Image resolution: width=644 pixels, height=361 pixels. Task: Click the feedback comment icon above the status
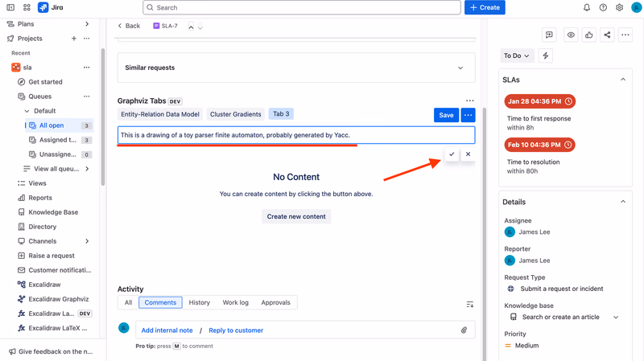(x=549, y=35)
